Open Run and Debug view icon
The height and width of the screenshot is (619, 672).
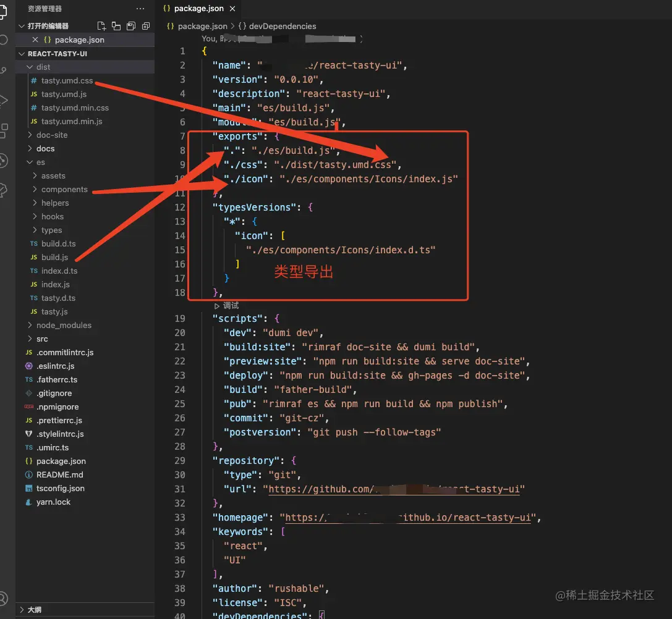tap(4, 100)
